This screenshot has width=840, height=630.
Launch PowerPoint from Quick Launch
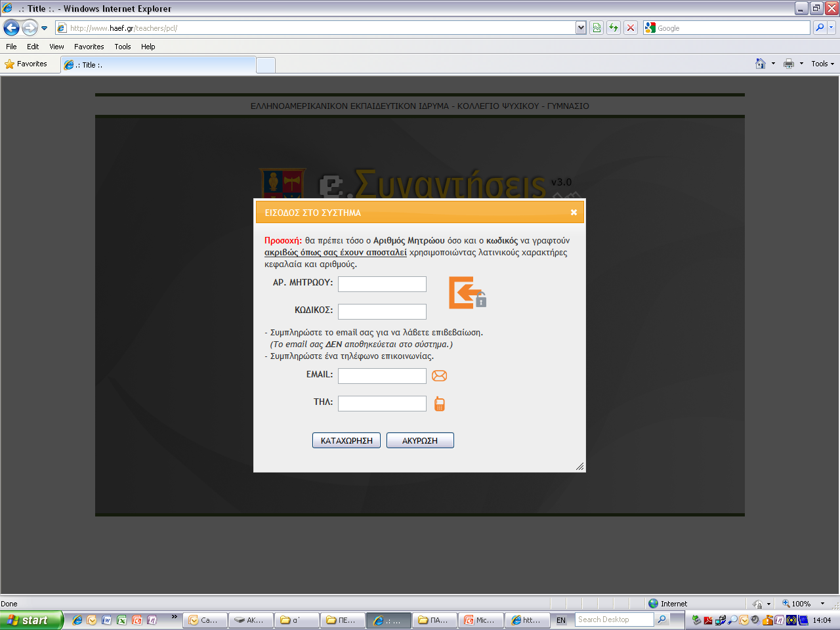[137, 620]
